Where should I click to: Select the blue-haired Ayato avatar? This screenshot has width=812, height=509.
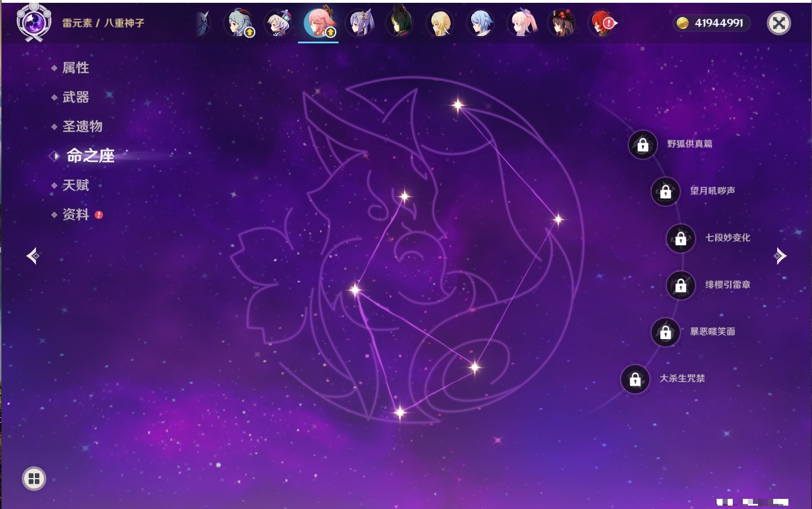coord(481,23)
